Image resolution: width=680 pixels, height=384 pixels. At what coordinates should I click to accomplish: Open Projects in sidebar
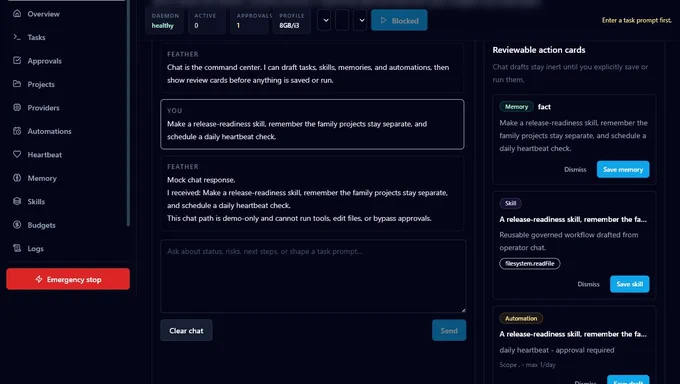tap(41, 84)
